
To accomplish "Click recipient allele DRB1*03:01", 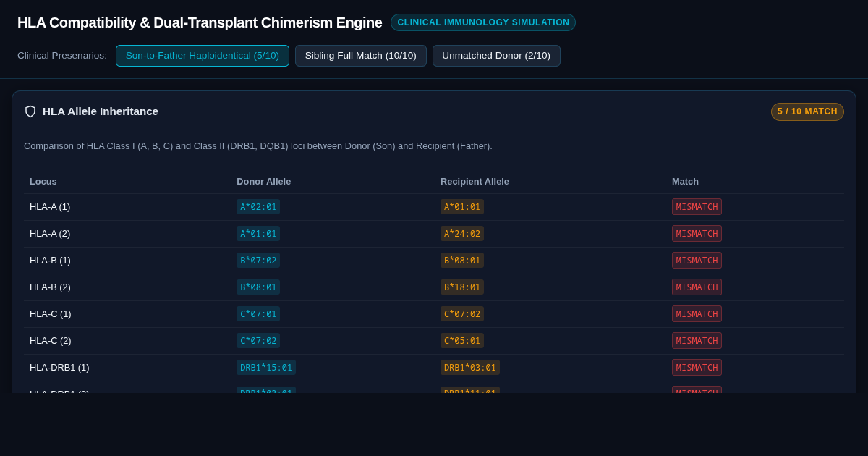I will tap(470, 368).
